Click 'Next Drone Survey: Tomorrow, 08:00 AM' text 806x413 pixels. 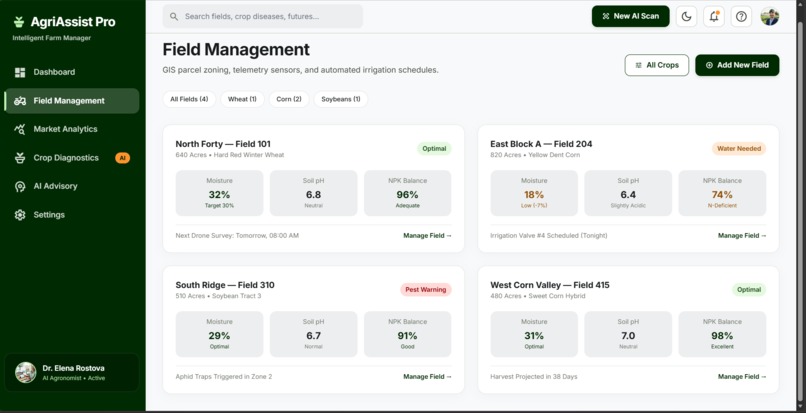[x=237, y=236]
